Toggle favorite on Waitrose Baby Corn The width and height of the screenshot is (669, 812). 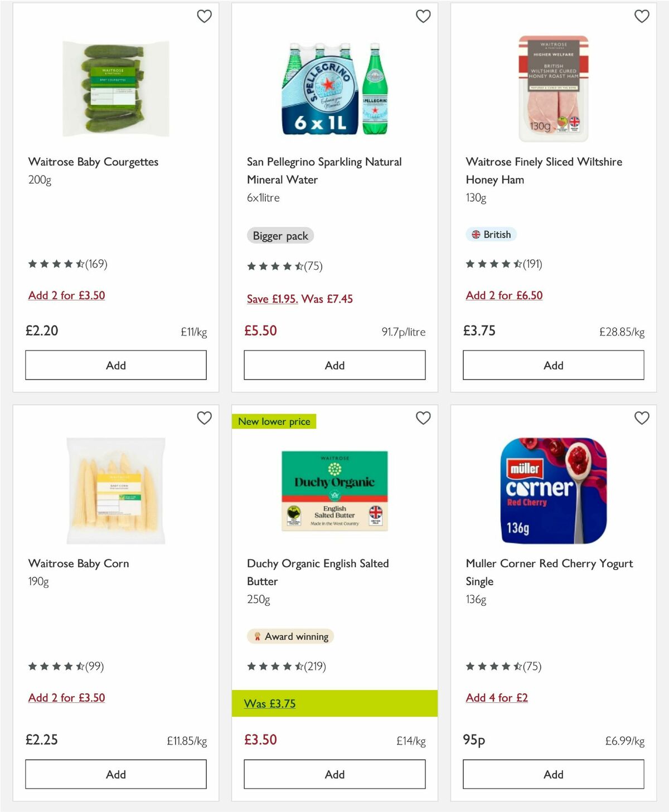(x=205, y=417)
